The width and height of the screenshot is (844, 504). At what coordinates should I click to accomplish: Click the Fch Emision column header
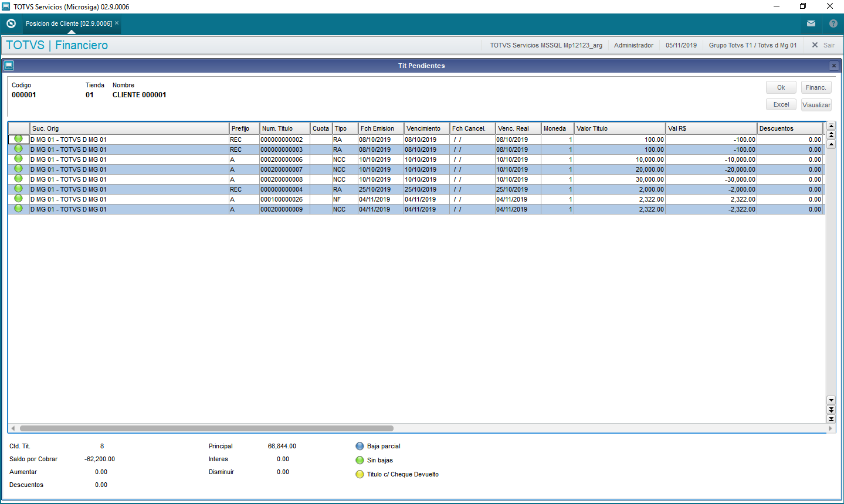[381, 128]
